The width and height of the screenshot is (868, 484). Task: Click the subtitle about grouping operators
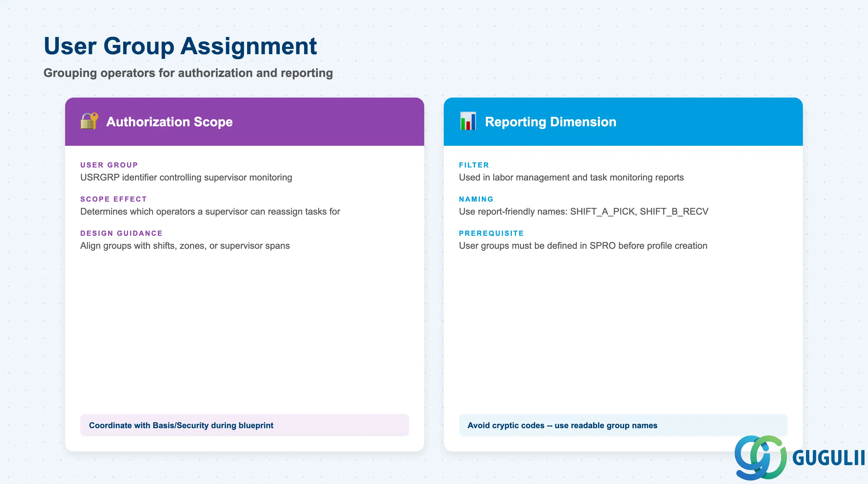click(x=188, y=73)
